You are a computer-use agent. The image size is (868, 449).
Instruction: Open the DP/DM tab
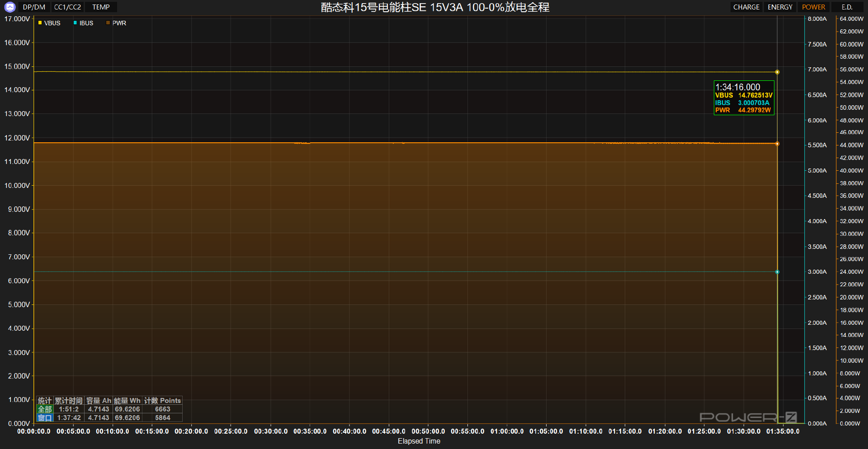(34, 7)
